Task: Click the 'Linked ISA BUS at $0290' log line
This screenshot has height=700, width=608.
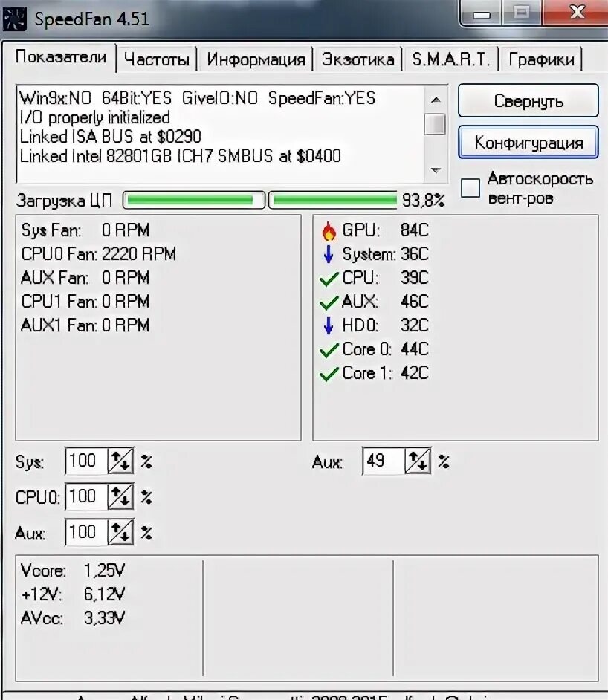Action: click(x=110, y=137)
